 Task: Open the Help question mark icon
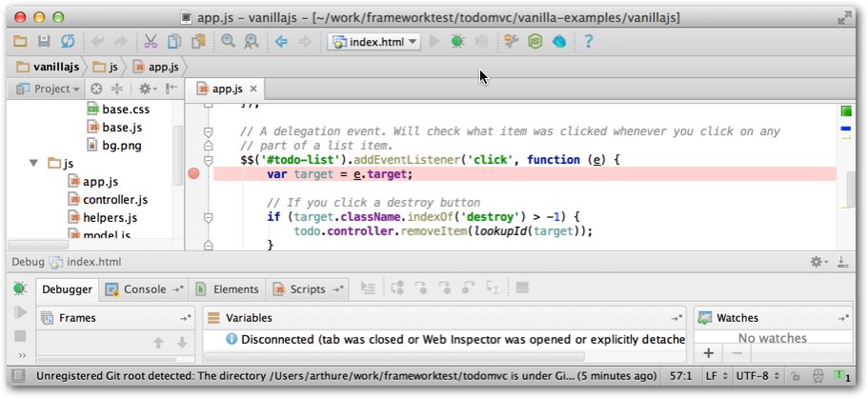click(x=588, y=42)
